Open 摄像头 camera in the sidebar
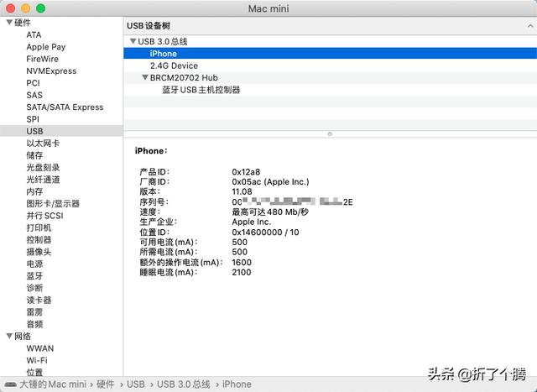The image size is (537, 392). [x=39, y=252]
